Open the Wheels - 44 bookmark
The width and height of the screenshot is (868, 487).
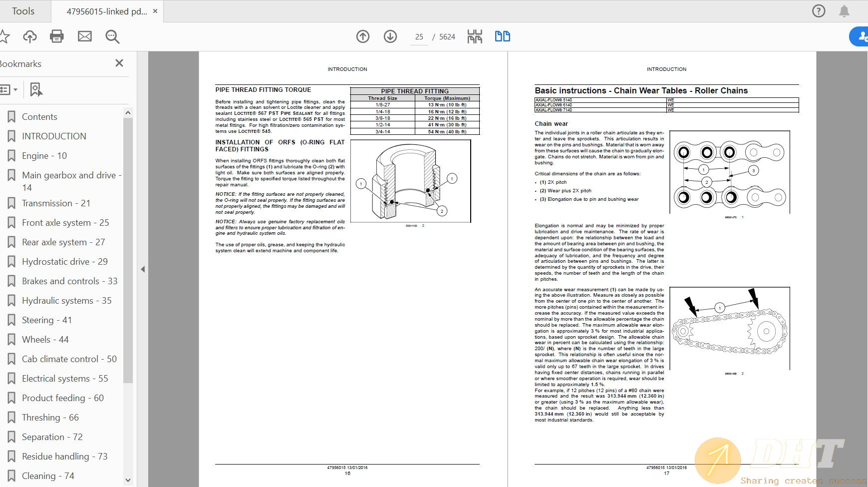(x=45, y=340)
